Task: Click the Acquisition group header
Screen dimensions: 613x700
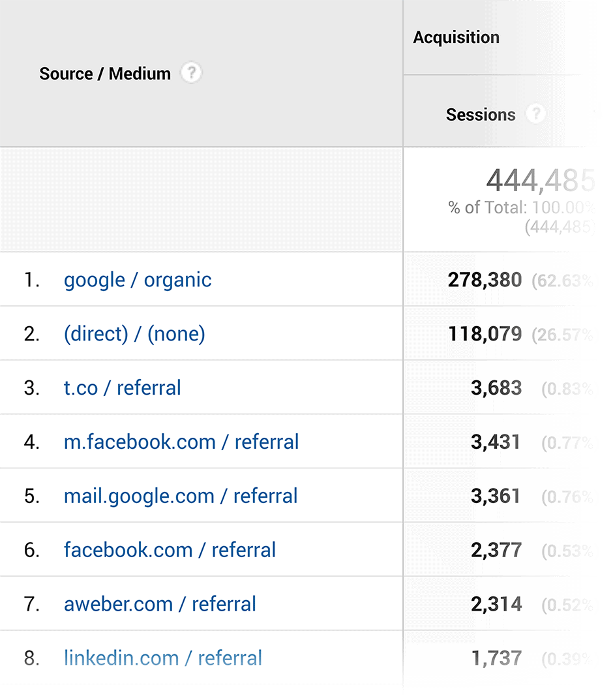Action: point(456,37)
